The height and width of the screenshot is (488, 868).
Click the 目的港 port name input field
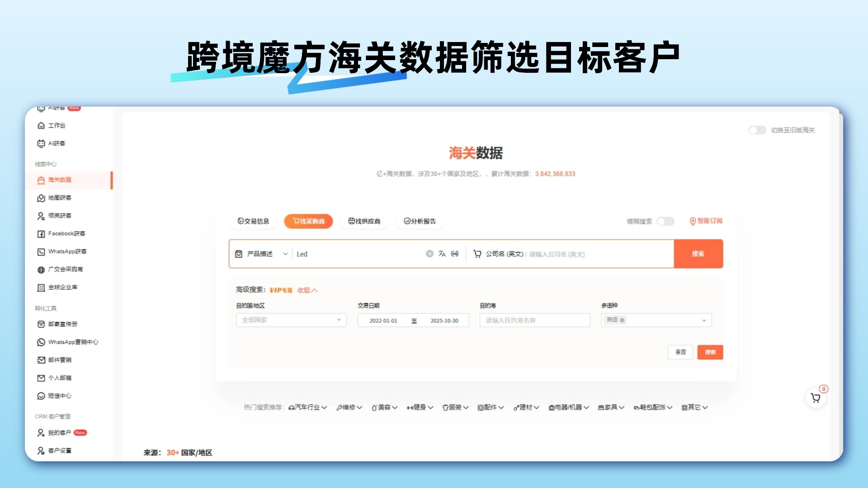point(534,320)
